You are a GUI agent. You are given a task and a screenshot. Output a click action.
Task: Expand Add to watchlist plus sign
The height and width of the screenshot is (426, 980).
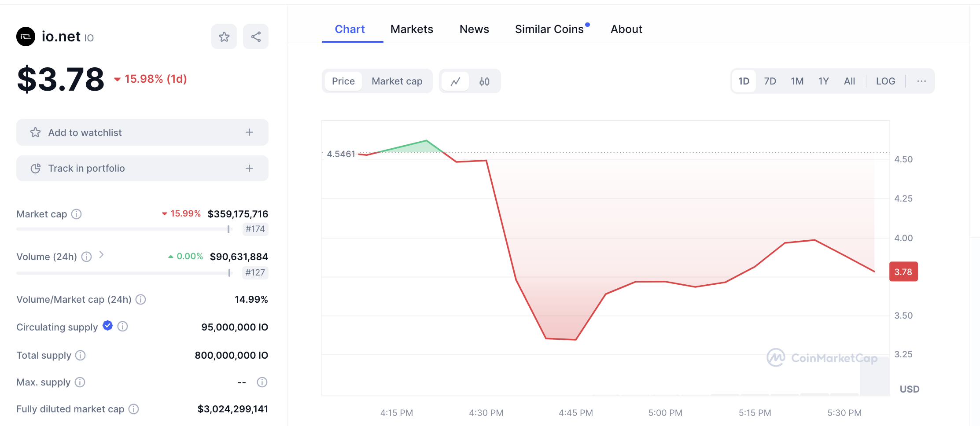pos(249,132)
